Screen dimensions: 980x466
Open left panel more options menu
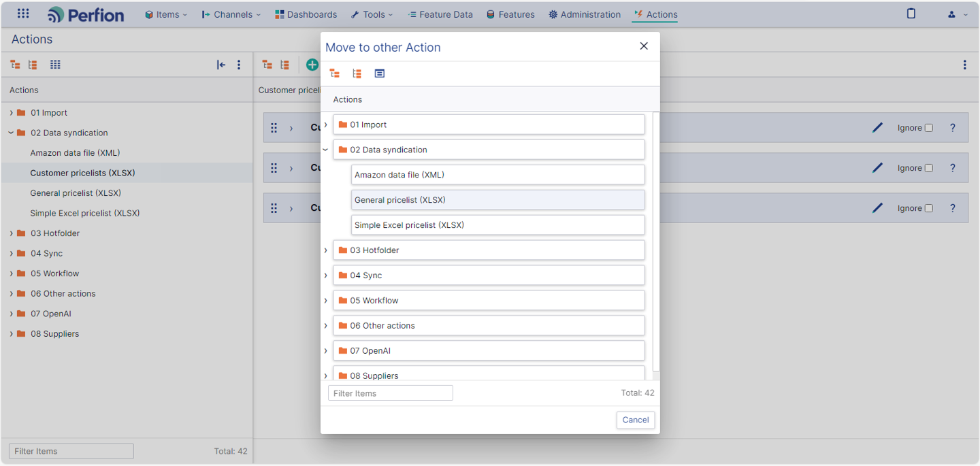pos(239,65)
